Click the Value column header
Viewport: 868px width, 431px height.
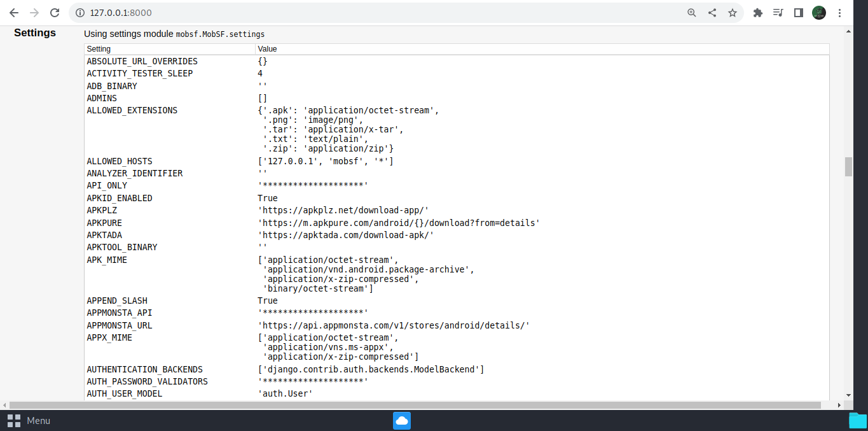[267, 48]
